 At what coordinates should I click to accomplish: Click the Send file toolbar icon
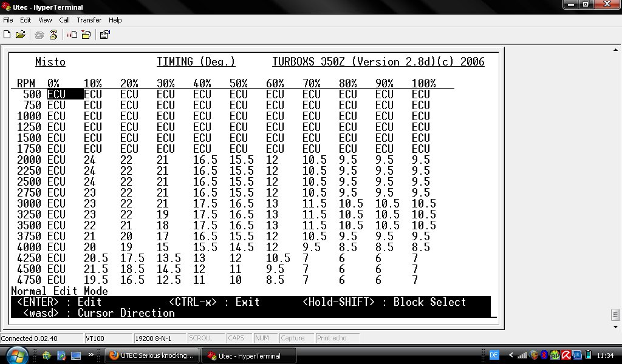click(x=72, y=35)
